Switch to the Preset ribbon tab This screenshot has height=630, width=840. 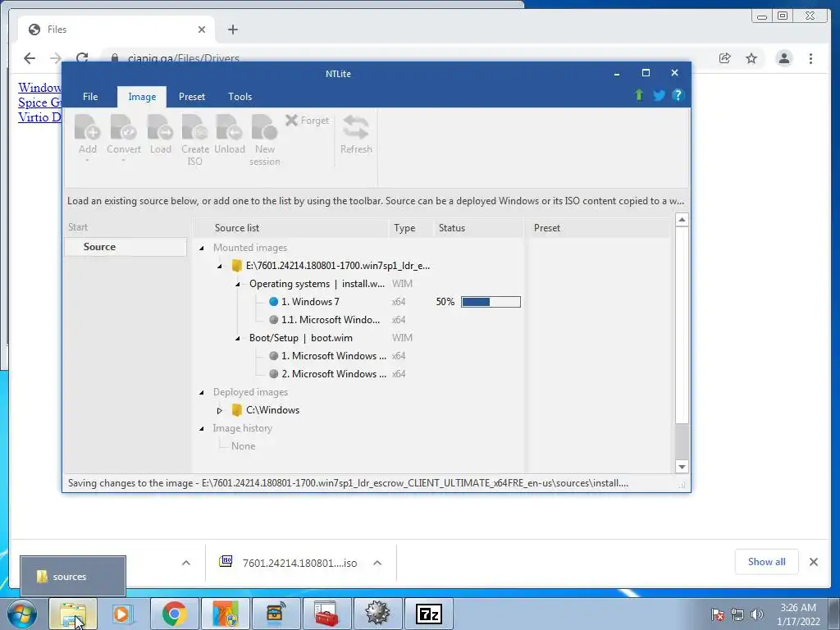click(x=192, y=97)
